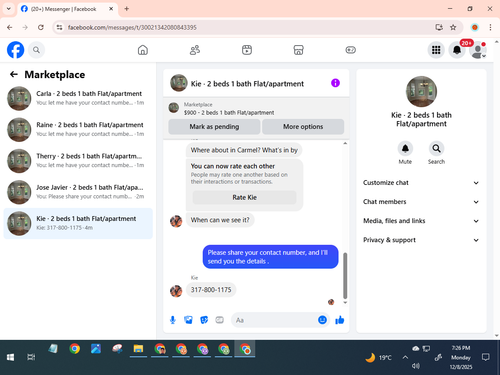
Task: Click Kie's avatar next to phone number
Action: click(176, 291)
